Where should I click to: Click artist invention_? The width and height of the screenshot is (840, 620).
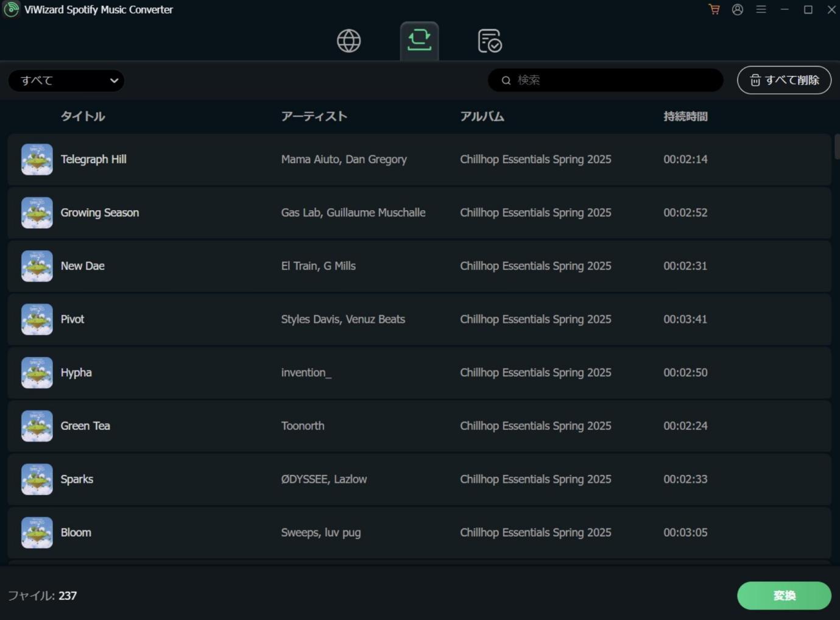(x=306, y=373)
